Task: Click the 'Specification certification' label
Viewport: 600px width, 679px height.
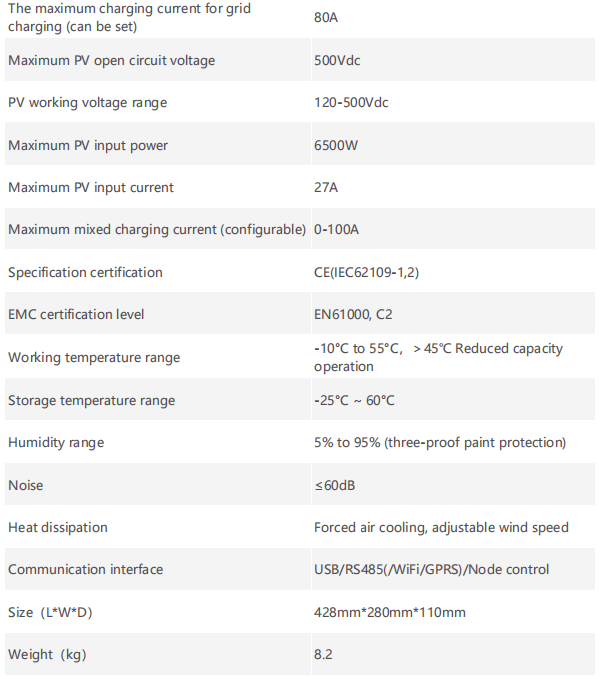Action: [85, 273]
